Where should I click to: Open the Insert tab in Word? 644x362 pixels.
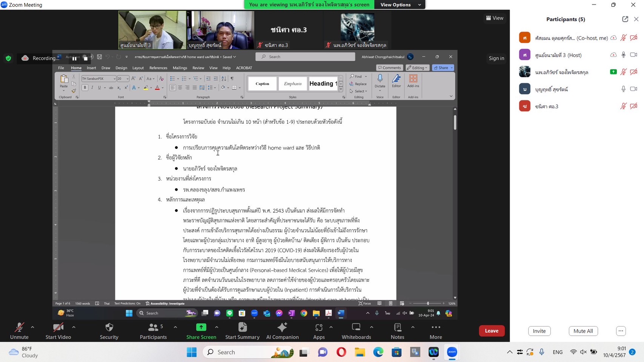coord(91,68)
